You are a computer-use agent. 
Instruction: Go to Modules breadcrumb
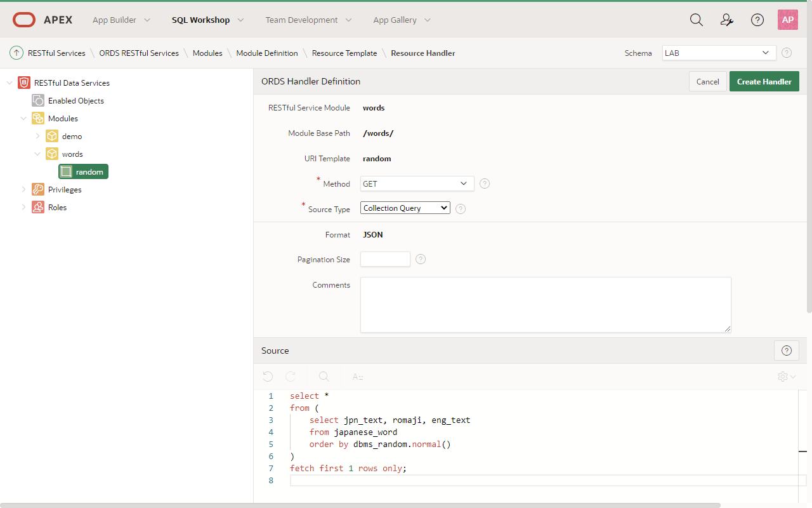207,53
